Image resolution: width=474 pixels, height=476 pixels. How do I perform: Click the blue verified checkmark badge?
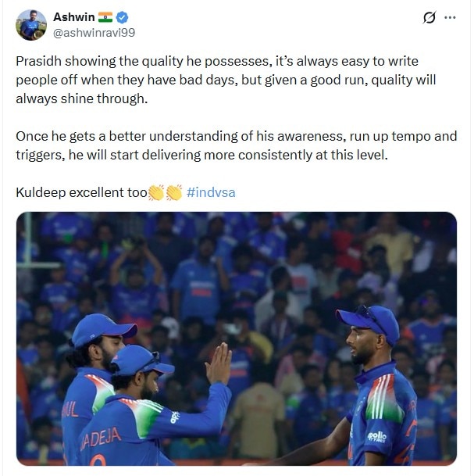(x=123, y=17)
